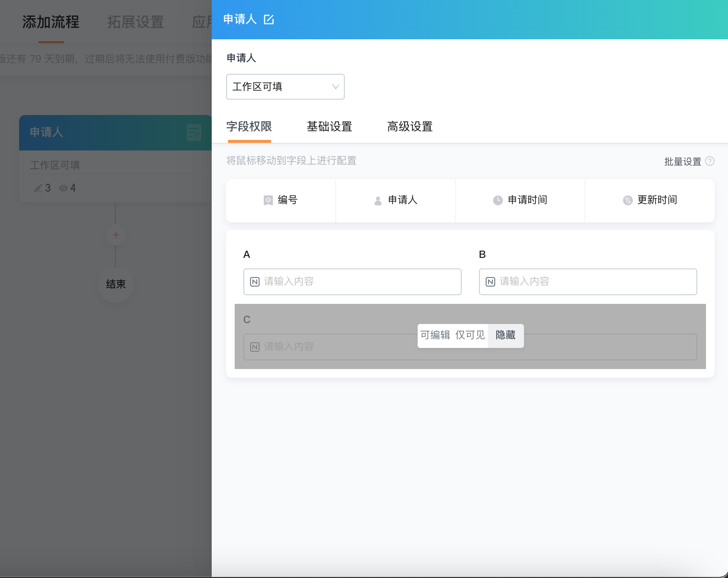728x578 pixels.
Task: Switch to the 字段权限 tab
Action: (x=249, y=127)
